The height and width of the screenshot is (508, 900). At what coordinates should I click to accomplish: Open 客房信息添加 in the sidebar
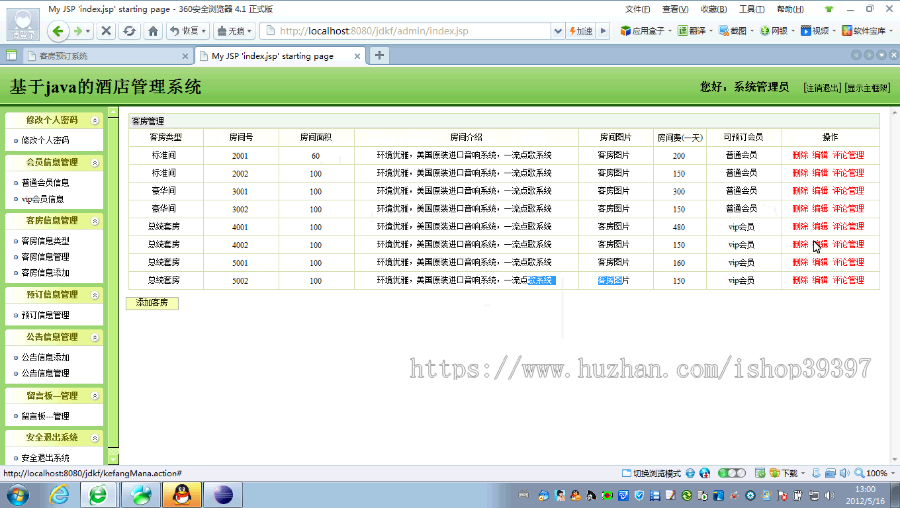pos(45,273)
